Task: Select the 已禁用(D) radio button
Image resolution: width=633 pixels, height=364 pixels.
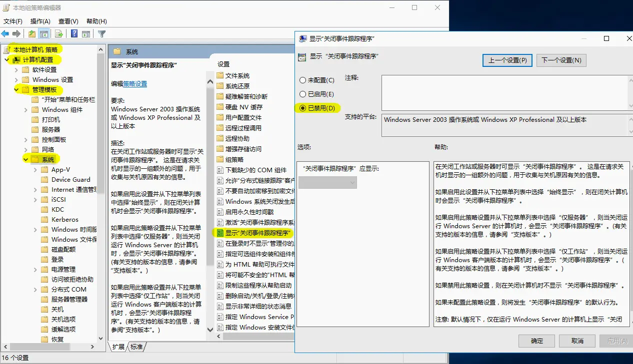Action: pyautogui.click(x=302, y=108)
